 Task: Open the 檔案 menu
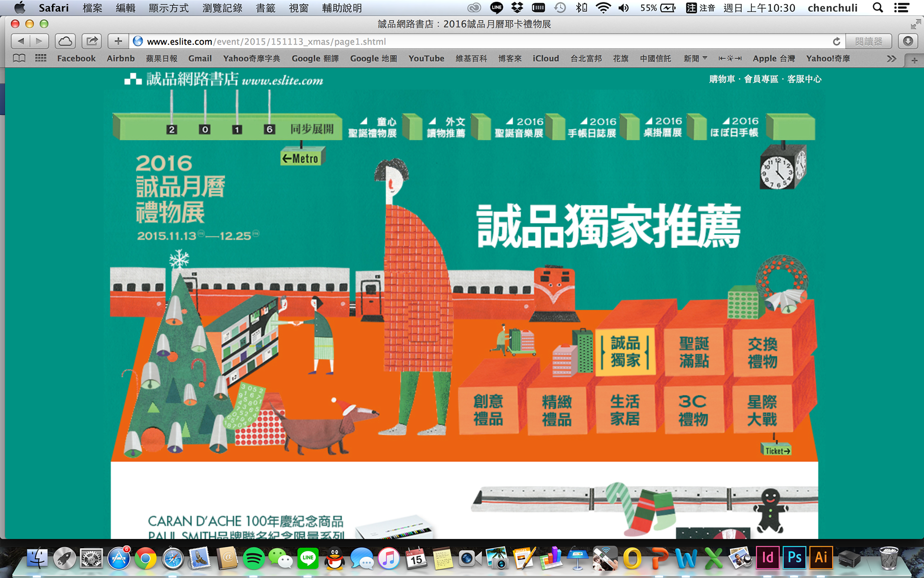coord(92,8)
